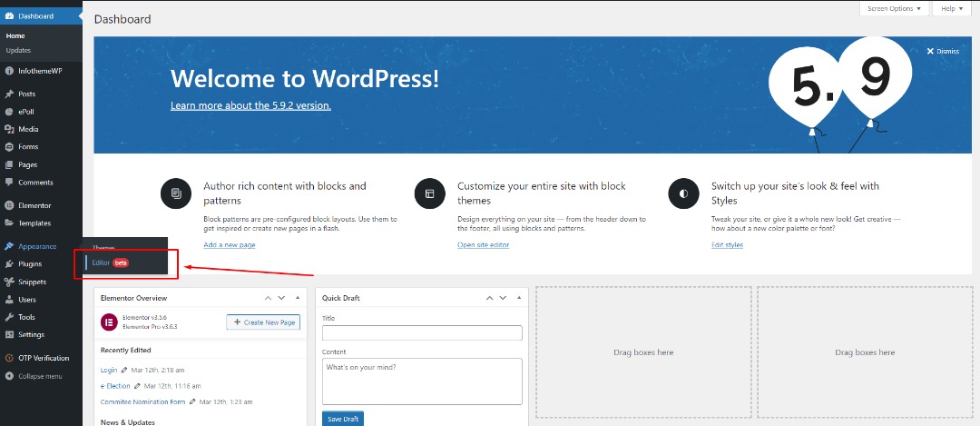980x426 pixels.
Task: Click Learn more about the 5.9.2 version
Action: click(x=250, y=105)
